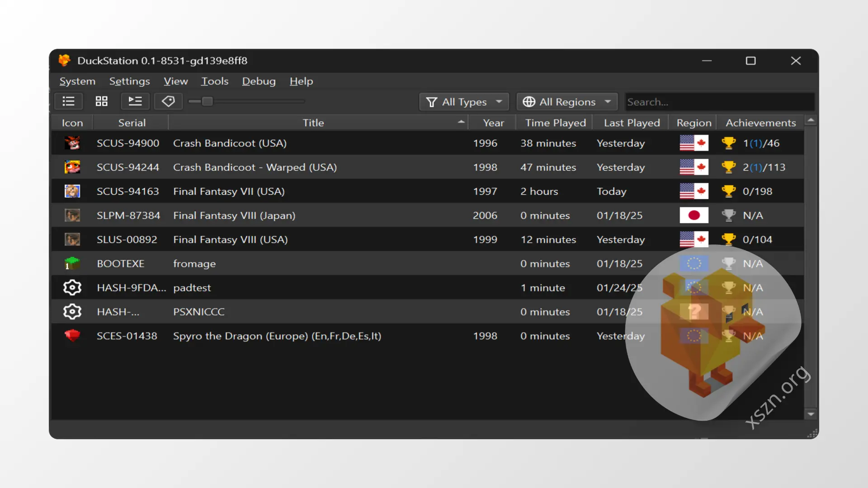The height and width of the screenshot is (488, 868).
Task: Click the PSXNICCC gear icon
Action: 72,312
